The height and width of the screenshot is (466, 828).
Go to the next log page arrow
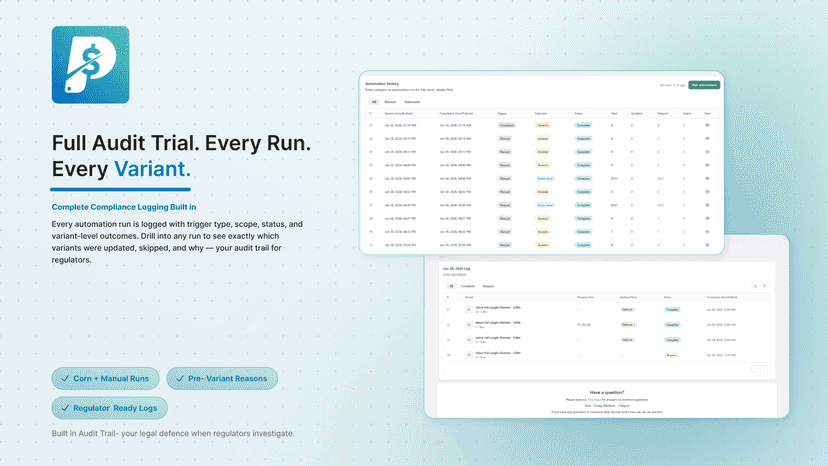[x=764, y=369]
